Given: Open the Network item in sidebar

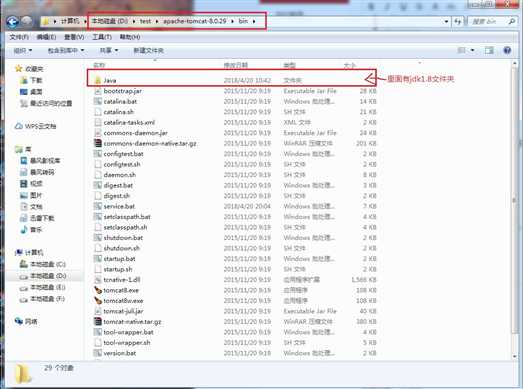Looking at the screenshot, I should (x=26, y=321).
